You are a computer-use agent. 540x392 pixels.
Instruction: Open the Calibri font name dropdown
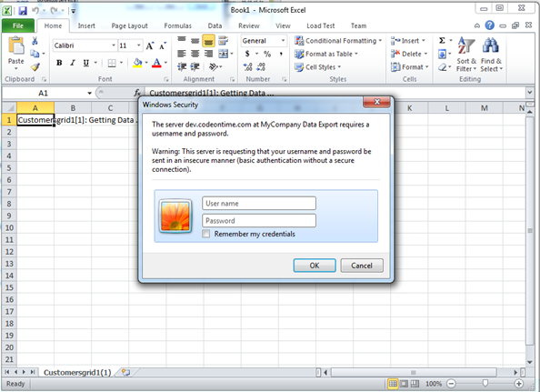[x=114, y=45]
